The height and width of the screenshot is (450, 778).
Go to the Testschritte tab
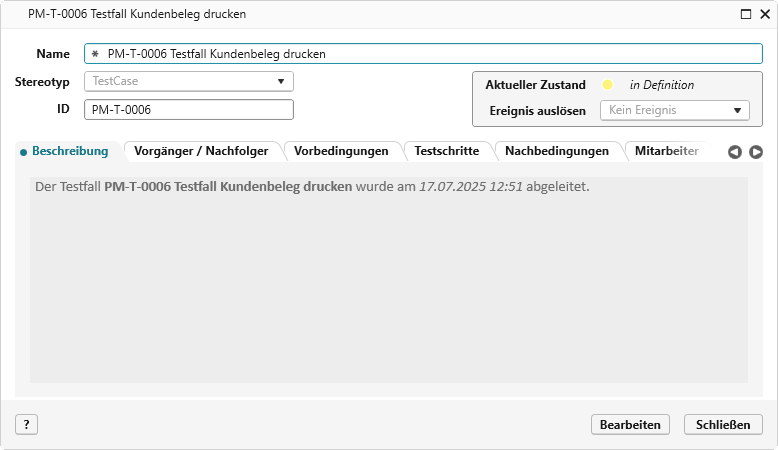tap(446, 151)
